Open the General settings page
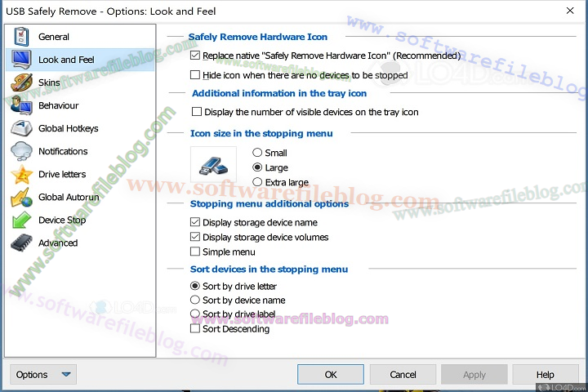This screenshot has height=392, width=588. [54, 37]
